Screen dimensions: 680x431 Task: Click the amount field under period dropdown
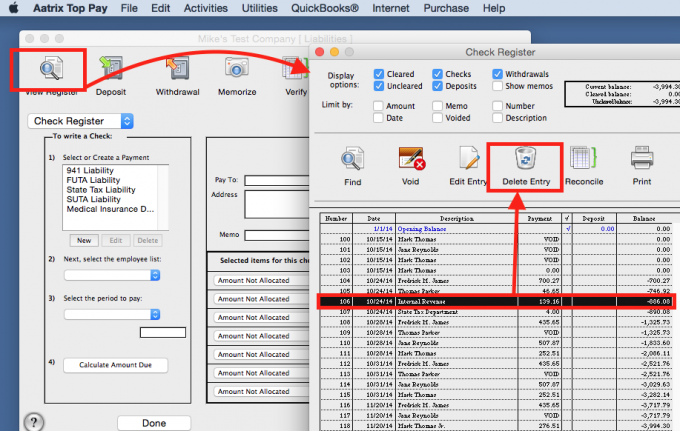tap(163, 333)
